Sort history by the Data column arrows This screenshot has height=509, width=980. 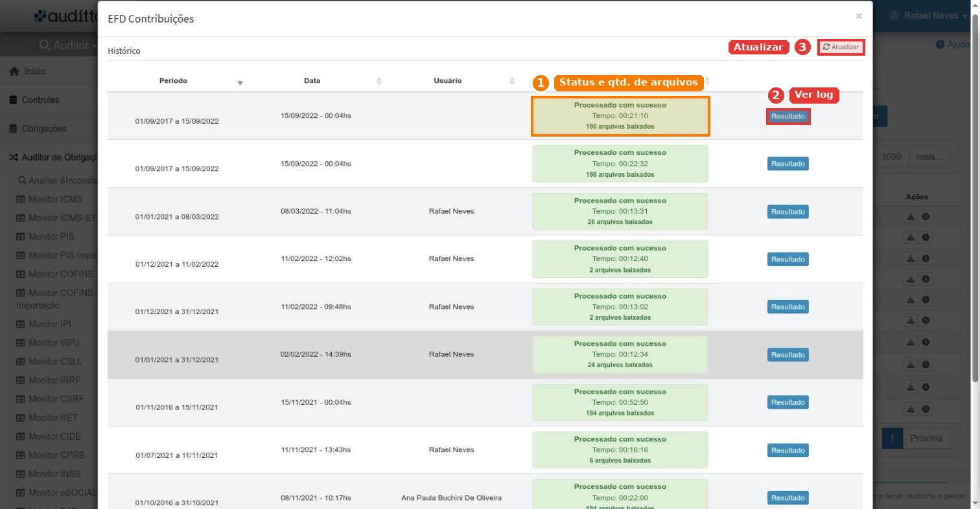[379, 81]
